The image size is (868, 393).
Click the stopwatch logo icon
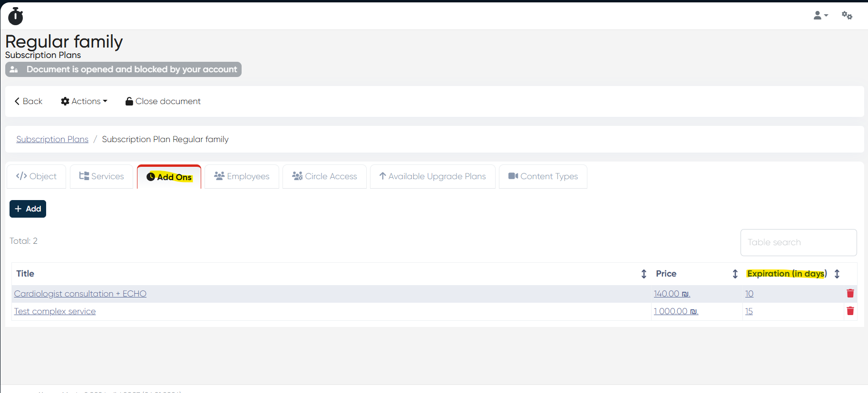click(16, 16)
